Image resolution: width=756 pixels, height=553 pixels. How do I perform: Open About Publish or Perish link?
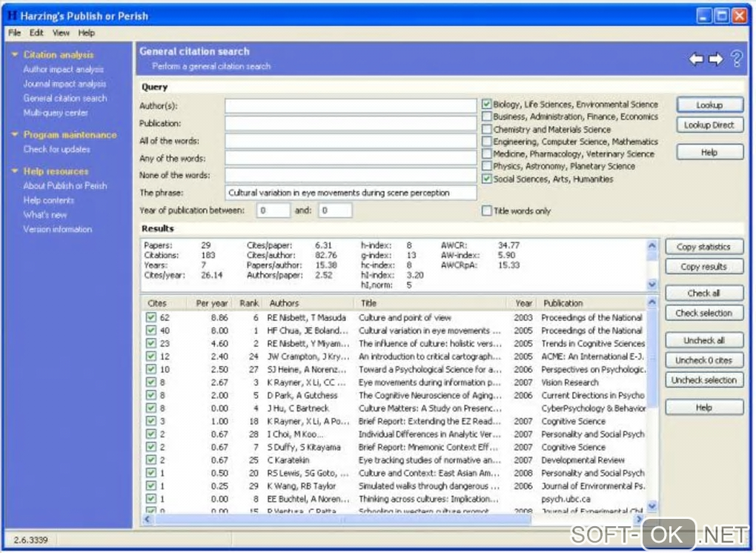(x=65, y=186)
